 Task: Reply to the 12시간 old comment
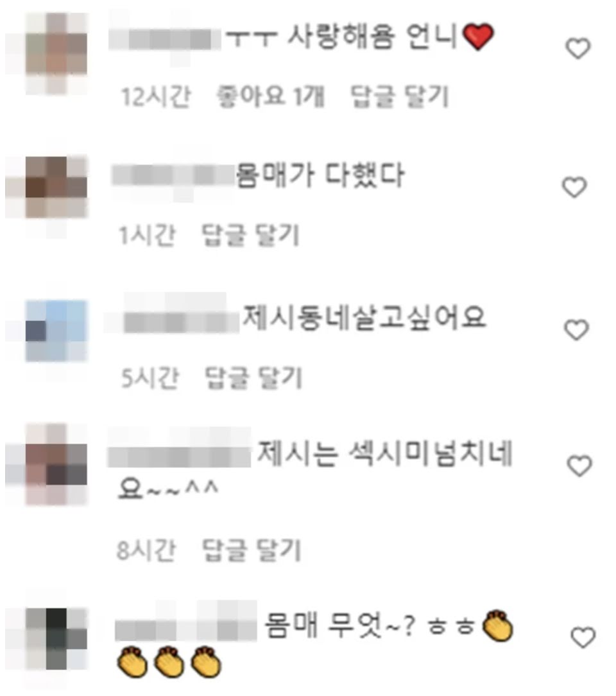click(400, 96)
